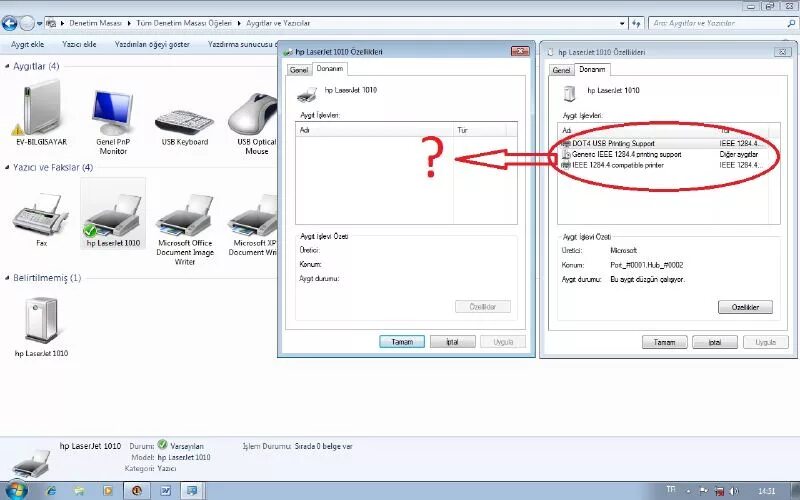Select the default hp LaserJet 1010 printer
Screen dimensions: 800x500
(x=113, y=214)
